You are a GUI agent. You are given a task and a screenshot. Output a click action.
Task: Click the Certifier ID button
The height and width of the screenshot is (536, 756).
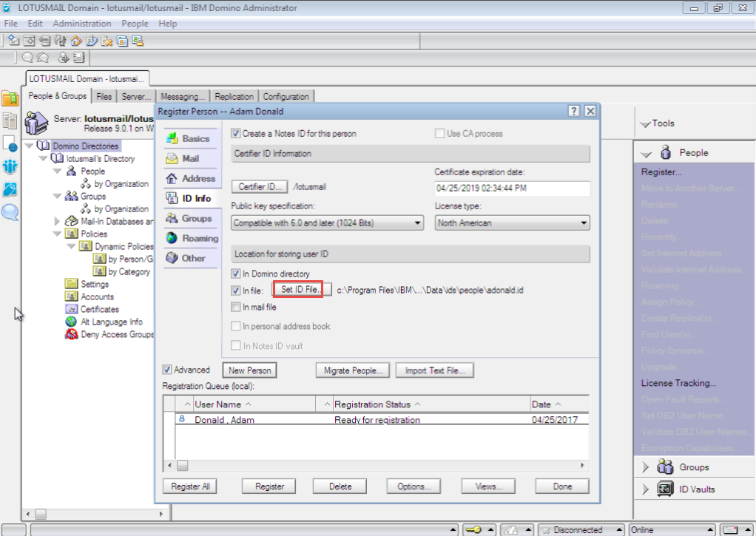click(260, 186)
